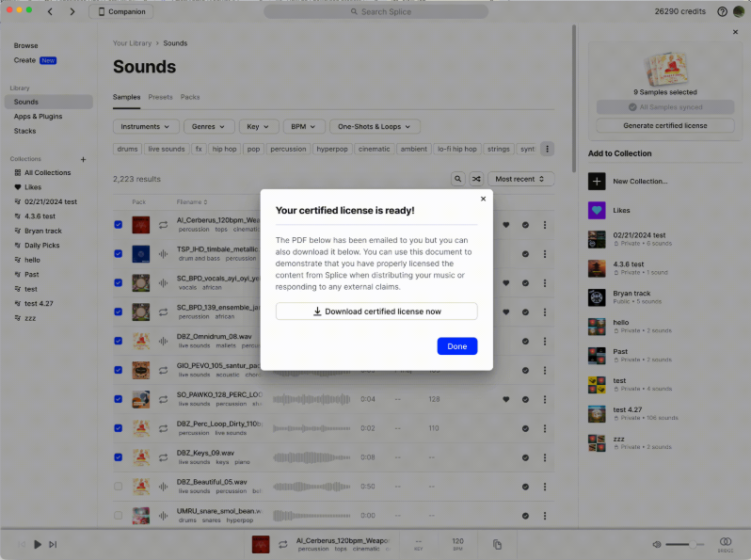Expand the Instruments filter dropdown
This screenshot has height=560, width=751.
pos(146,126)
